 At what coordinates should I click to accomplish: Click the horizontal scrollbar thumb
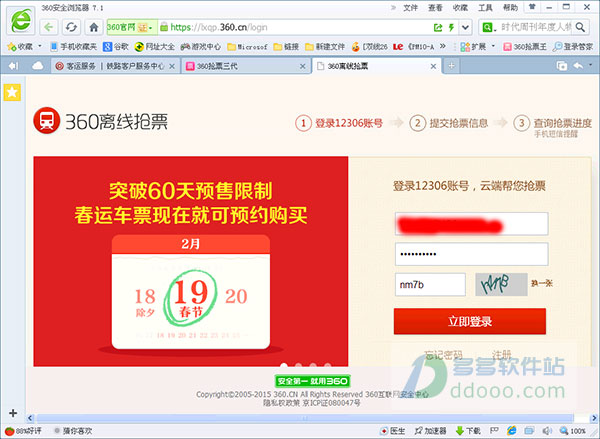305,418
